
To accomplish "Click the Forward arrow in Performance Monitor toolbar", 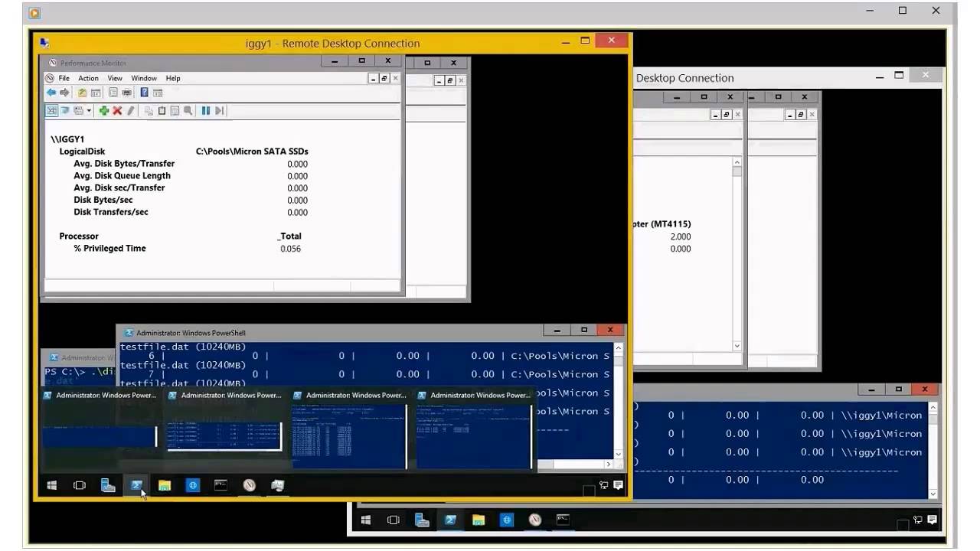I will pos(64,93).
